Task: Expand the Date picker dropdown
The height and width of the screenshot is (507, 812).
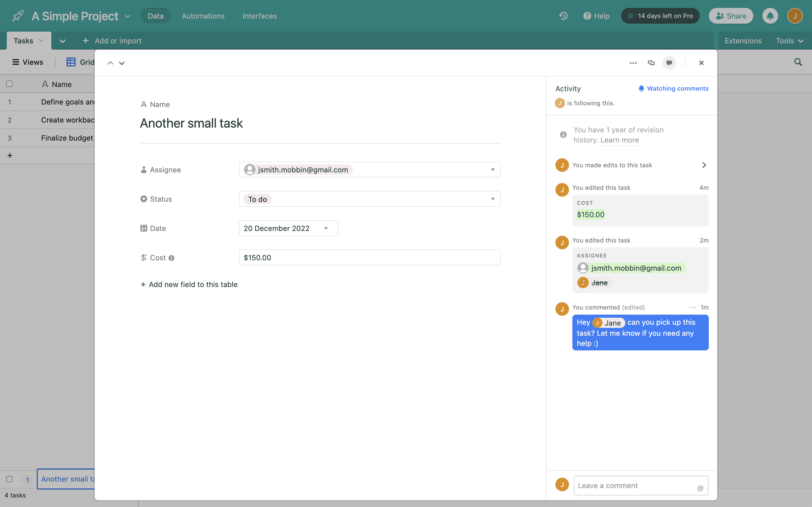Action: [325, 228]
